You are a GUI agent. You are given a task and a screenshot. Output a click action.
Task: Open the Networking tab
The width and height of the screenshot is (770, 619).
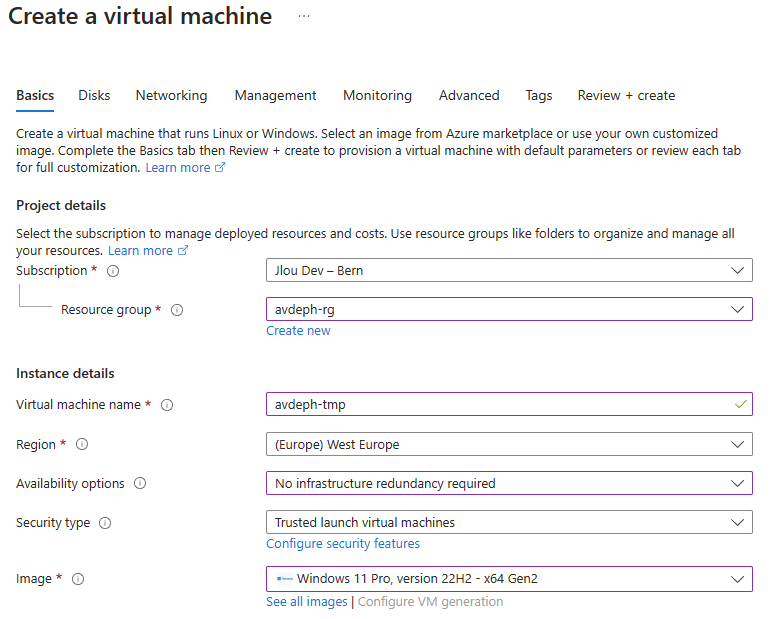171,95
